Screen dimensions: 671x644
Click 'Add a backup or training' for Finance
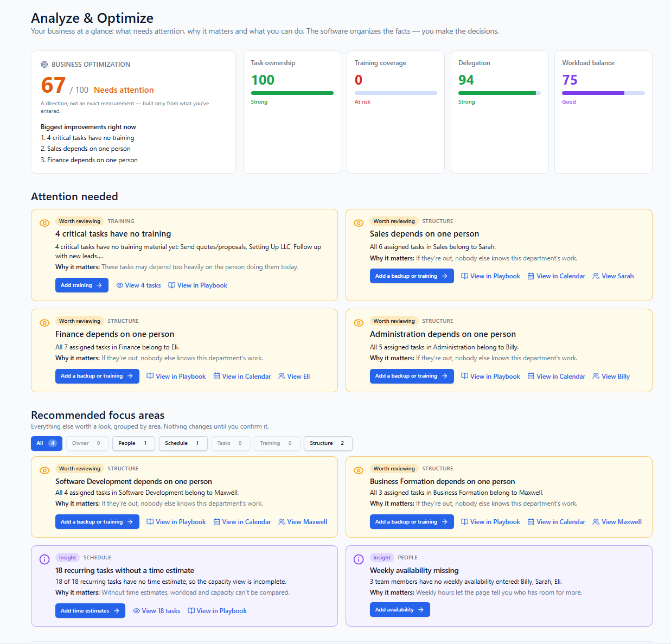point(97,376)
